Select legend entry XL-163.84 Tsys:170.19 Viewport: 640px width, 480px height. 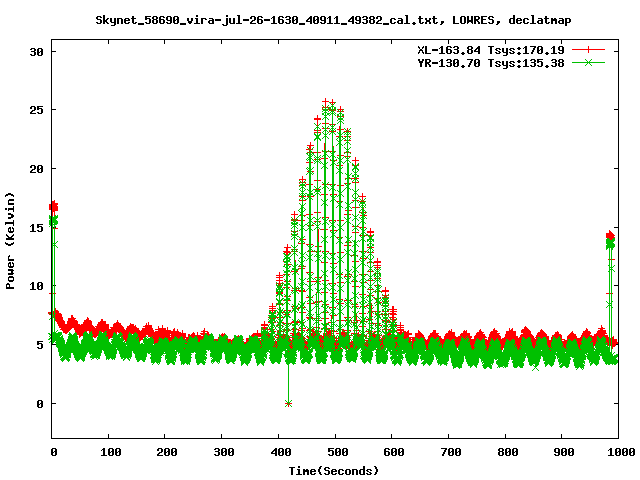(491, 50)
